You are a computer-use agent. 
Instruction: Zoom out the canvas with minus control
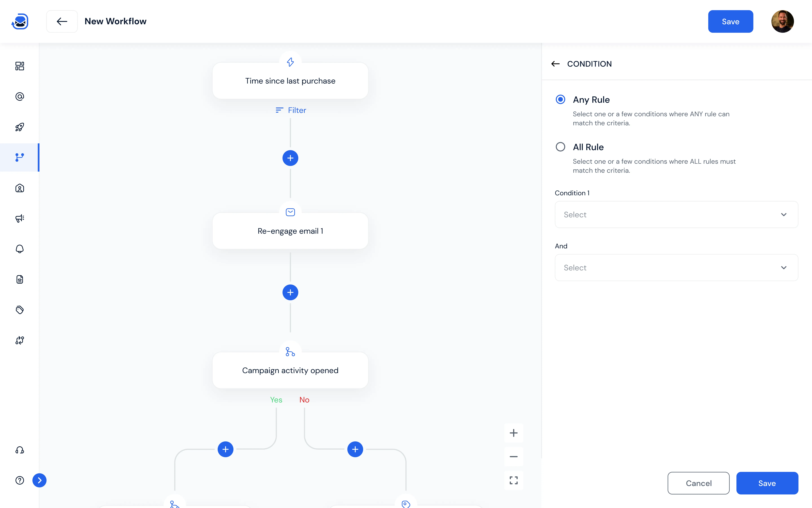point(513,457)
